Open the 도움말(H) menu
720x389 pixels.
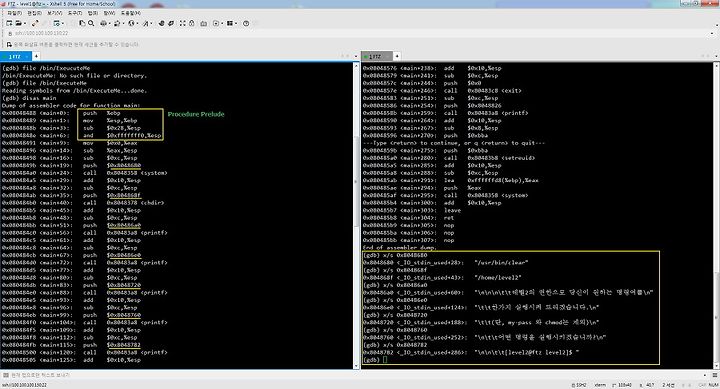pos(131,13)
